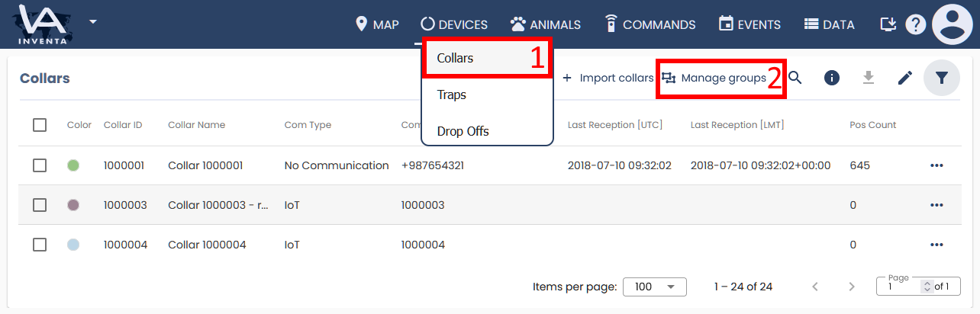Open the user profile avatar
The width and height of the screenshot is (980, 314).
coord(953,24)
